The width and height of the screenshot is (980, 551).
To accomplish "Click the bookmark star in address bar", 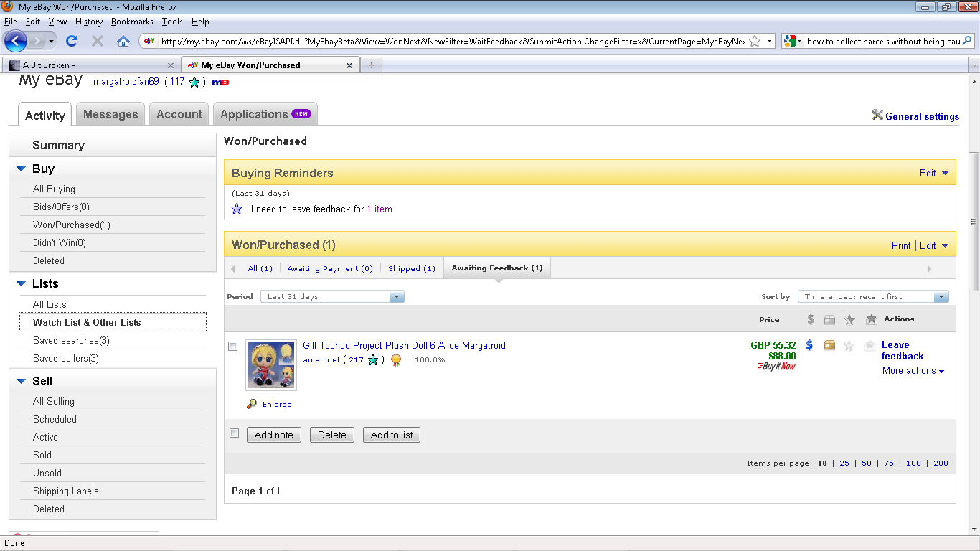I will tap(755, 41).
